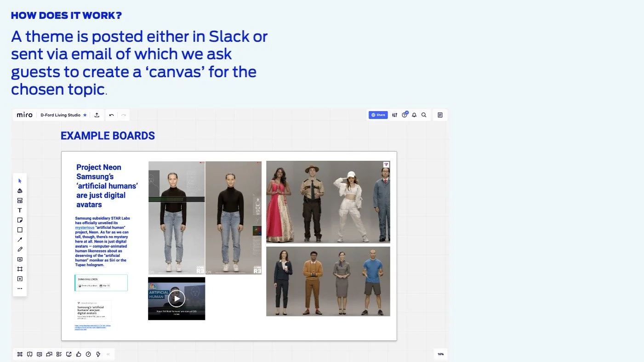Start voting thumbs-up icon
This screenshot has width=644, height=362.
[79, 354]
